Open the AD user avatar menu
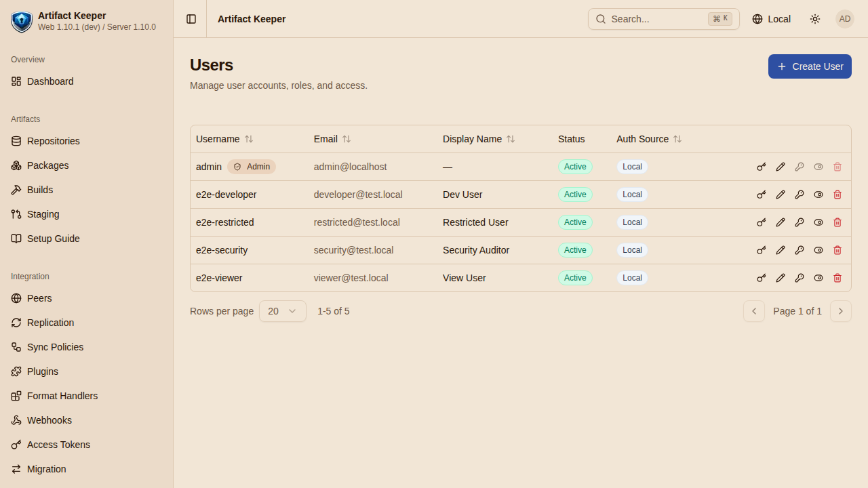Viewport: 868px width, 488px height. [x=845, y=19]
